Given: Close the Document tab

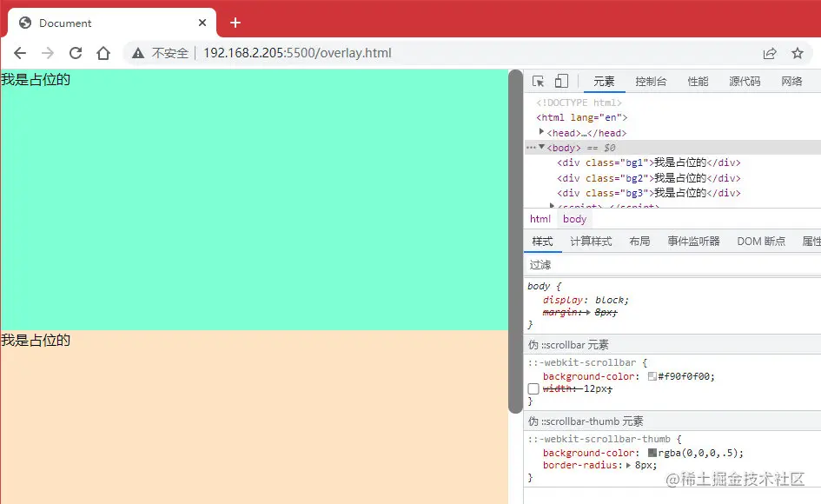Looking at the screenshot, I should coord(202,23).
